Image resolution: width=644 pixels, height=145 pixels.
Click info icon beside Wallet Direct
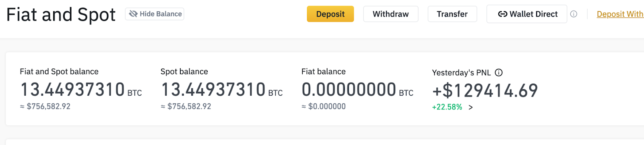(x=574, y=14)
